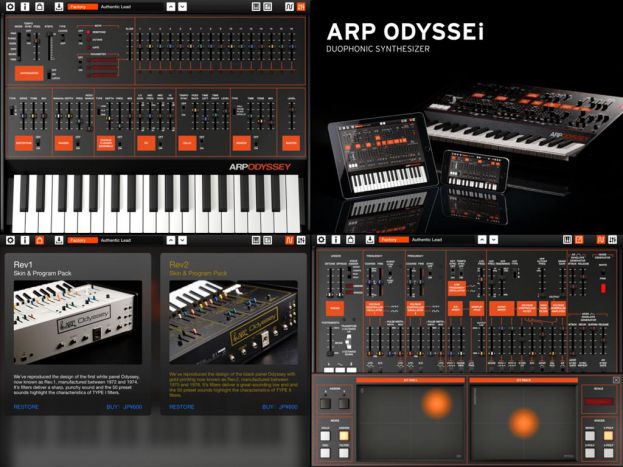Adjust the Master level slider

tap(291, 116)
